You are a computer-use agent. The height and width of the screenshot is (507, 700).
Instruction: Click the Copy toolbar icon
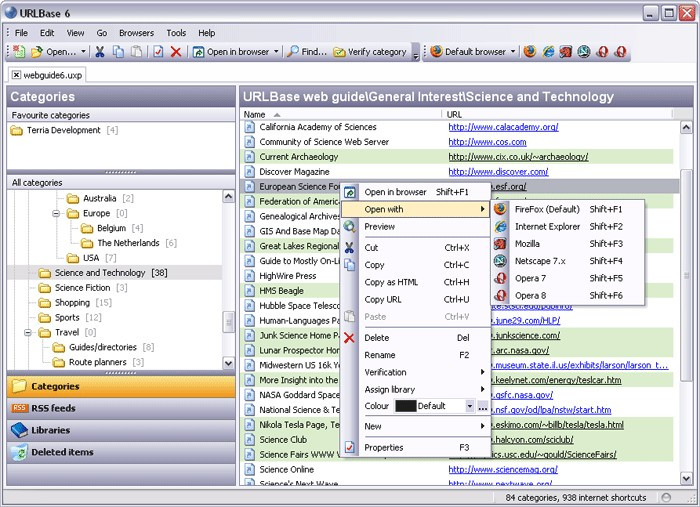(x=118, y=52)
